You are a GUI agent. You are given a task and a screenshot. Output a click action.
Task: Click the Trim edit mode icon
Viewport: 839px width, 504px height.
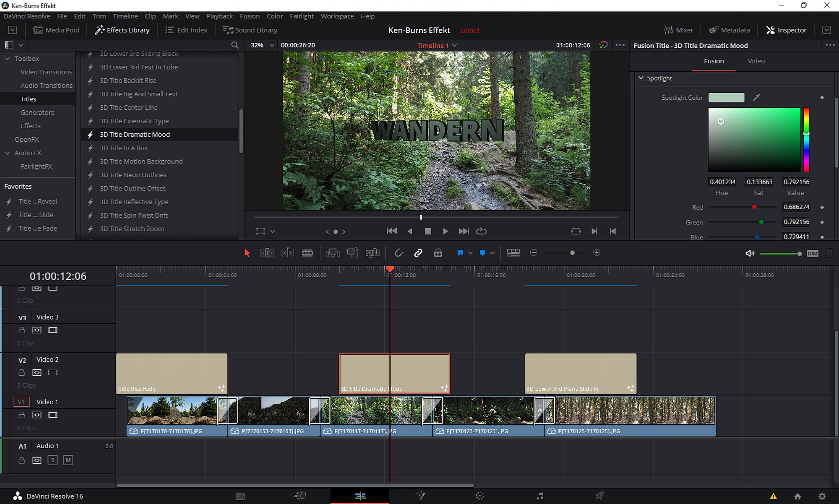coord(267,253)
